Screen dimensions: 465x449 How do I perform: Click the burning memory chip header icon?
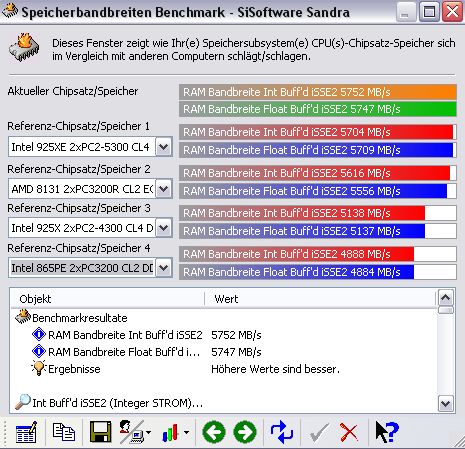click(24, 47)
